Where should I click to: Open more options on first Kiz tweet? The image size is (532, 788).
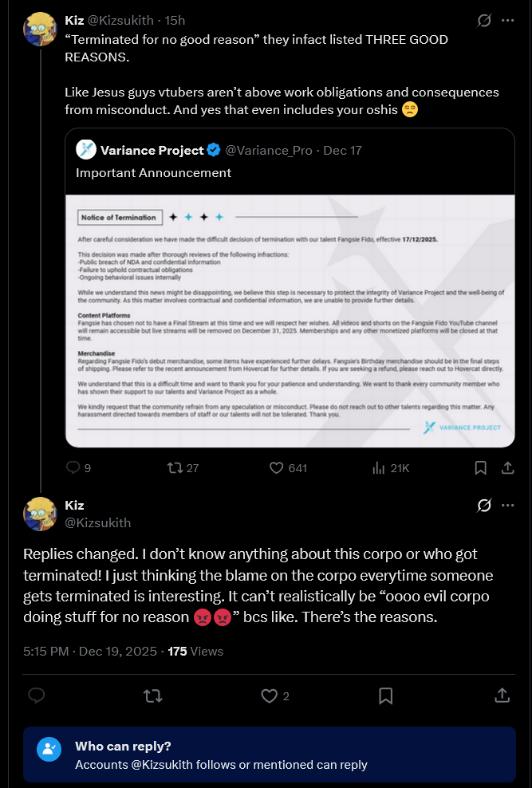tap(508, 21)
